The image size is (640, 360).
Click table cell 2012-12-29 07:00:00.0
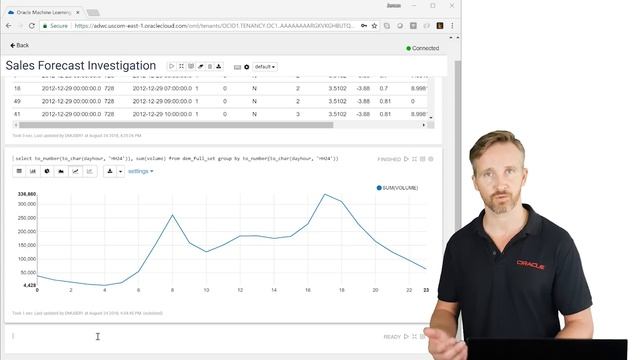pyautogui.click(x=162, y=89)
